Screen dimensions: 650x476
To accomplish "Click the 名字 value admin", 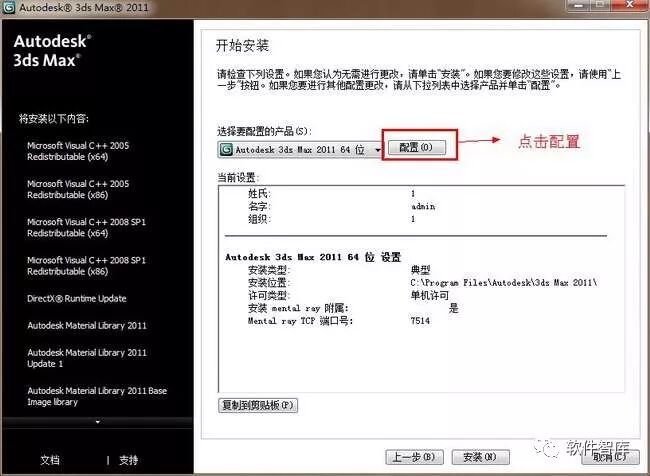I will point(423,206).
